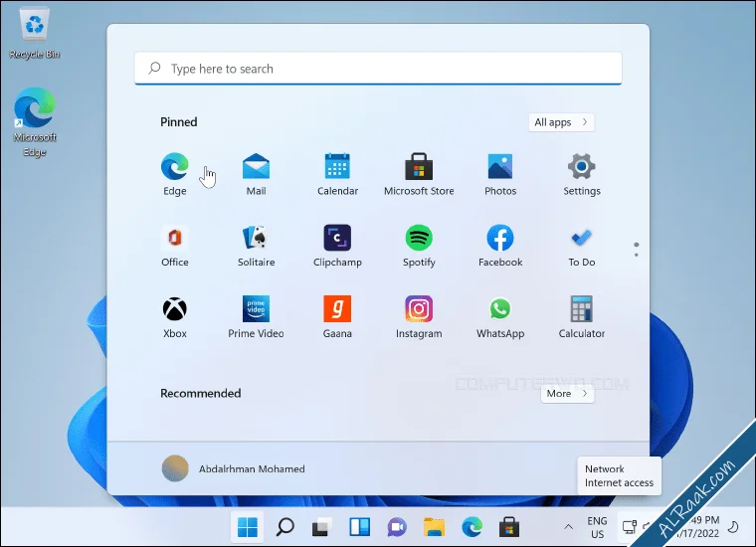Launch Edge from the taskbar
The height and width of the screenshot is (547, 756).
point(472,527)
